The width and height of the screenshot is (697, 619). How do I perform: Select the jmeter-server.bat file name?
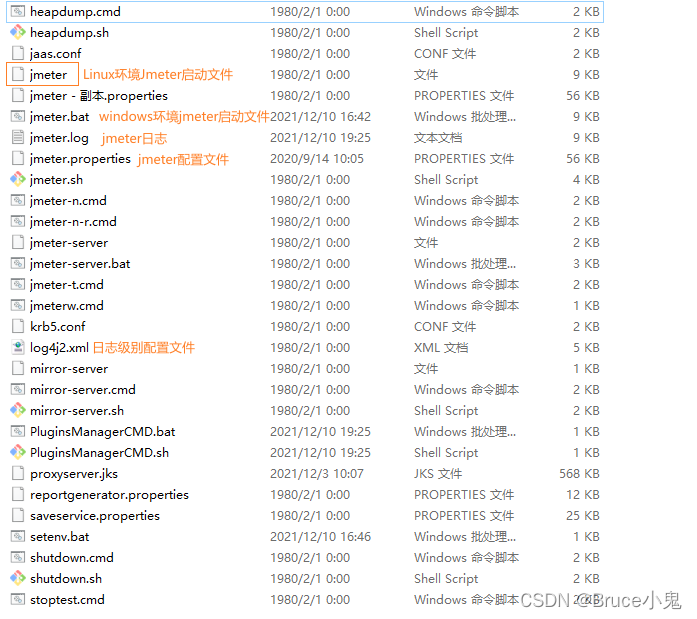(80, 264)
